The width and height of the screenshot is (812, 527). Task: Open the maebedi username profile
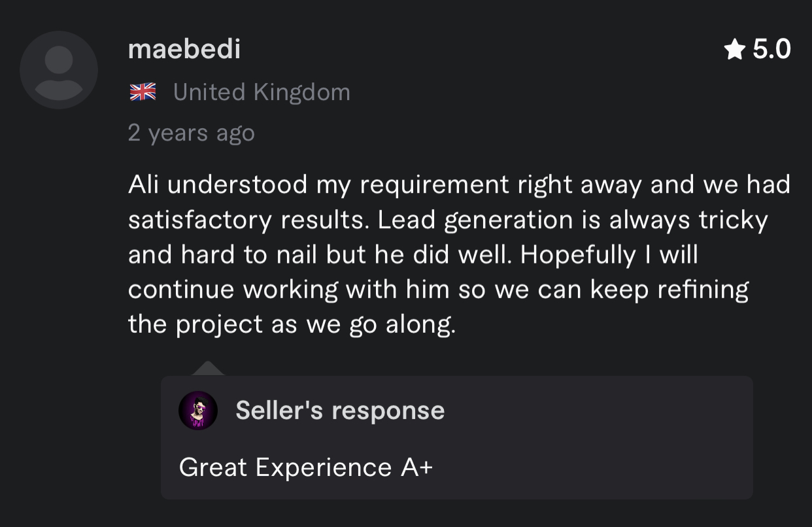tap(184, 49)
